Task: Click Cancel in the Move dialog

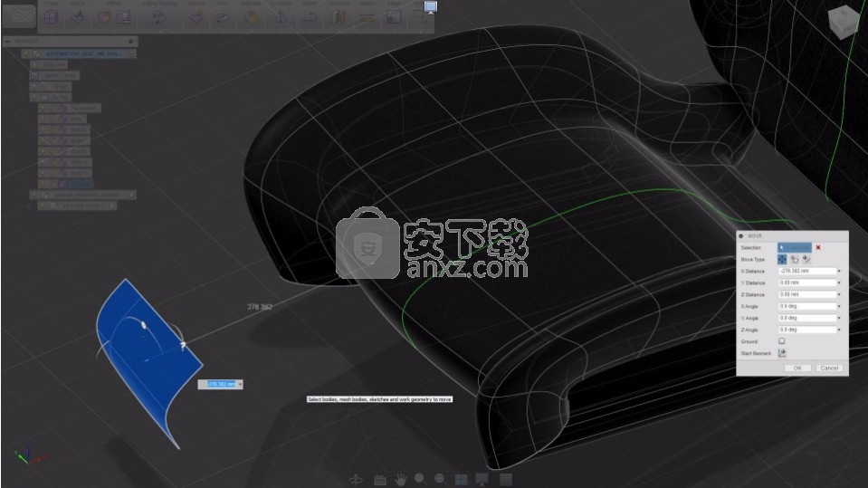Action: click(x=829, y=368)
